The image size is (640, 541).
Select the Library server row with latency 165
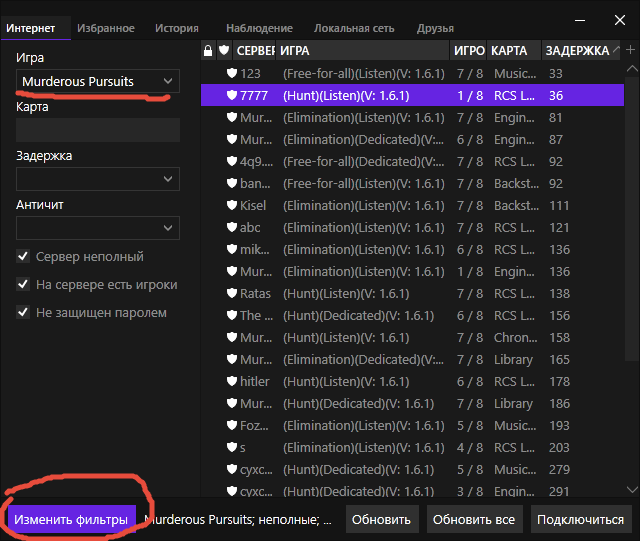click(x=412, y=359)
